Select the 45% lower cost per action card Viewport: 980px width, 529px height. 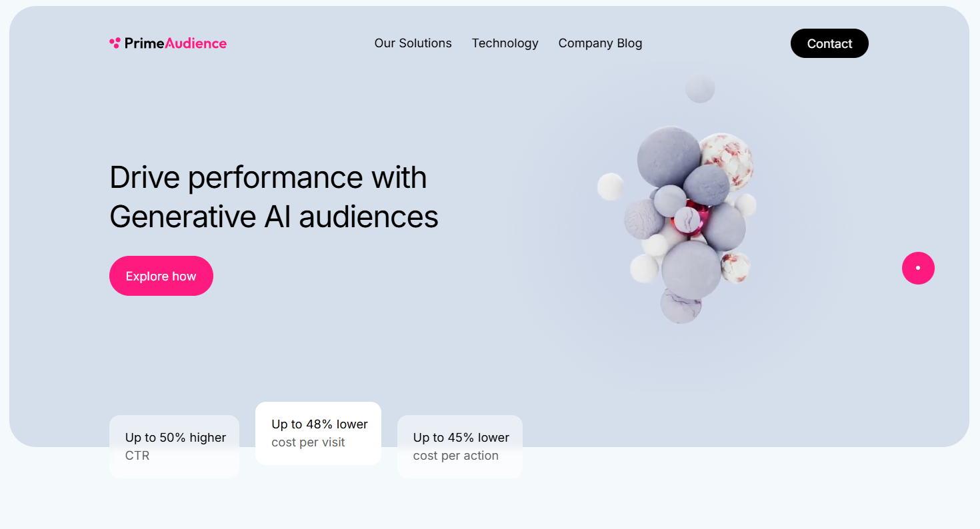[460, 446]
